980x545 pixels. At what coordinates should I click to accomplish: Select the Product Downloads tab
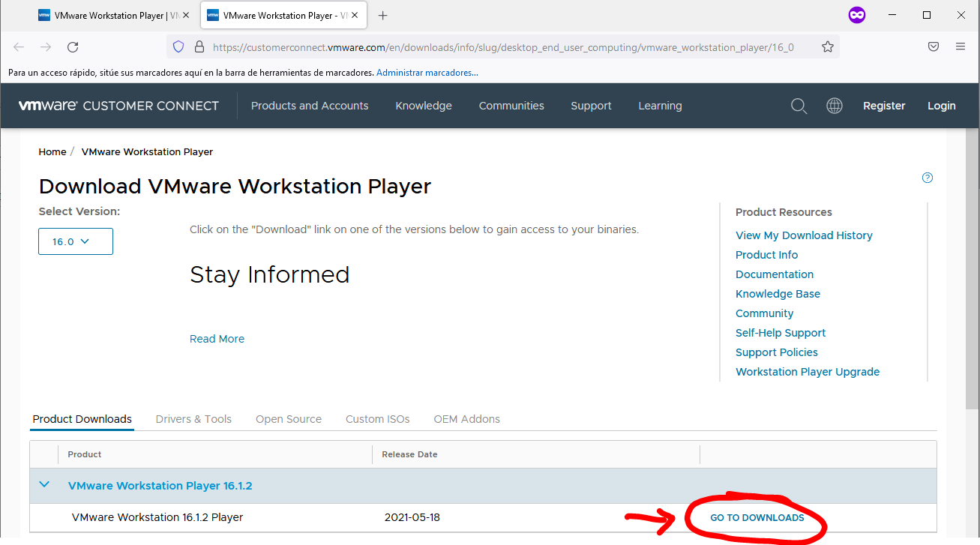[82, 419]
